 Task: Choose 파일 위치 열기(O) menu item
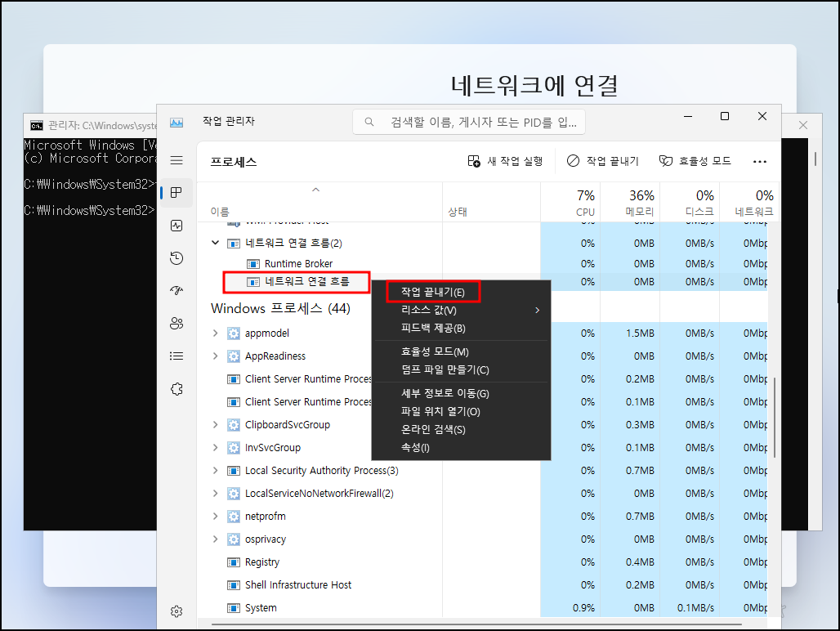point(461,412)
